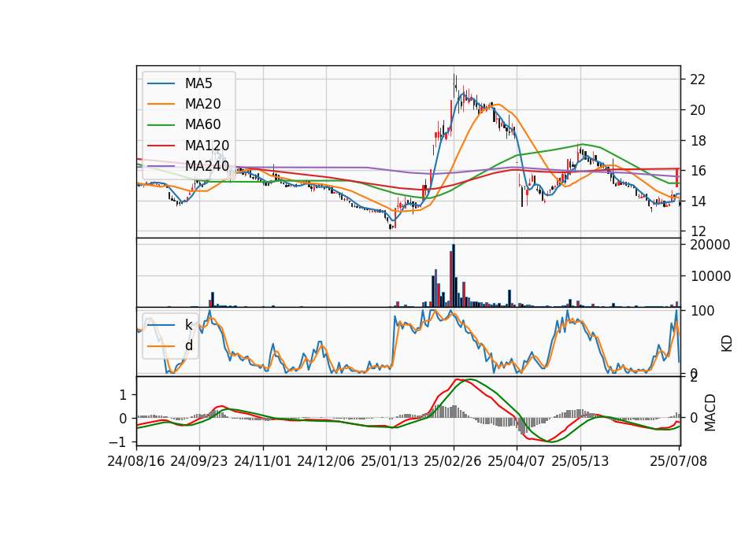Click the 24/09/23 date axis label
Image resolution: width=756 pixels, height=543 pixels.
199,461
